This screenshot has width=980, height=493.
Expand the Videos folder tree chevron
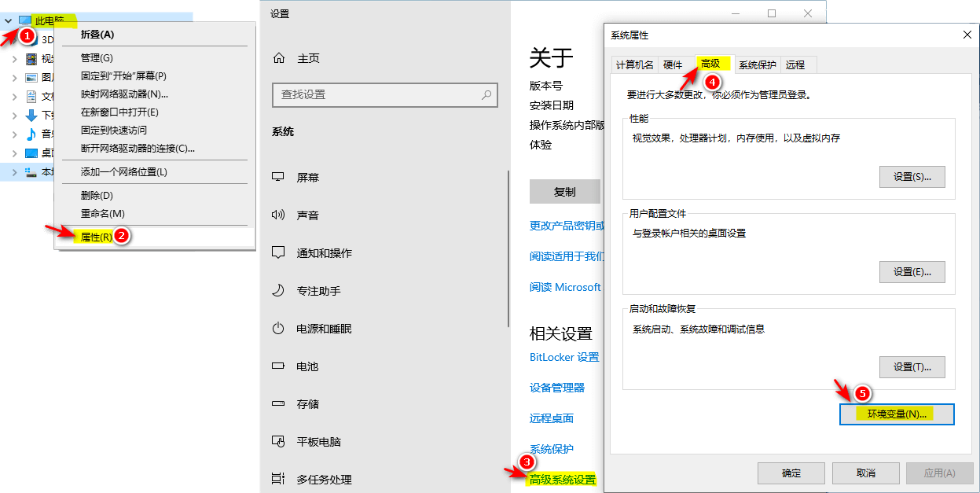(x=14, y=59)
